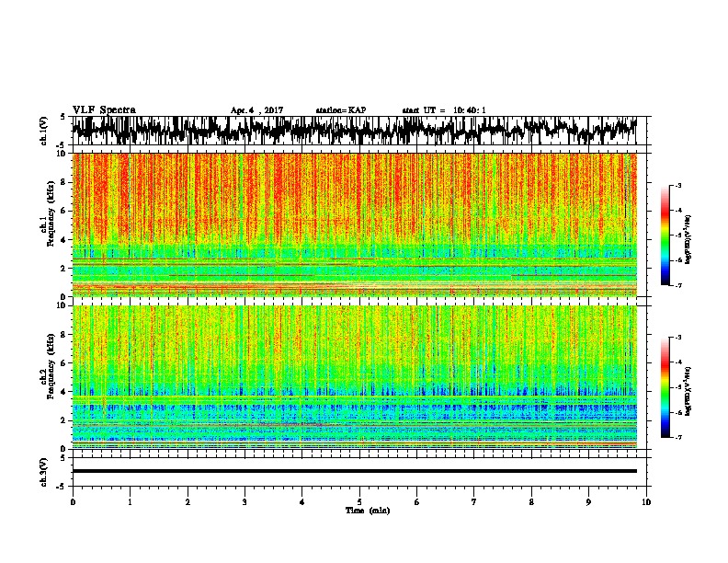This screenshot has height=563, width=728.
Task: Click the "station=KAP" label
Action: click(341, 110)
